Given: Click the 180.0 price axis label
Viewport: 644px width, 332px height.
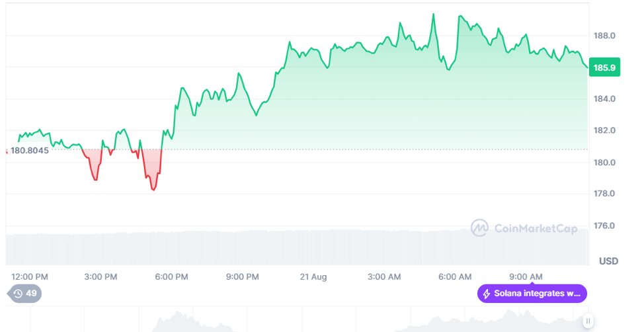Looking at the screenshot, I should tap(604, 163).
